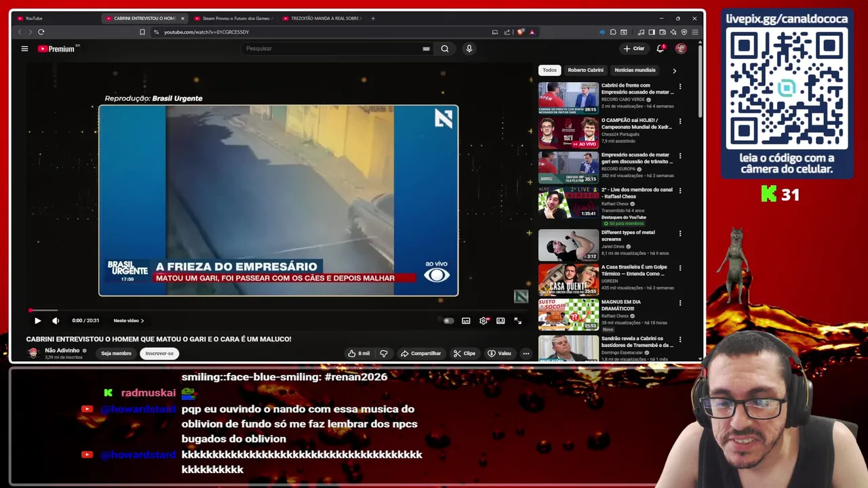Open the YouTube hamburger guide menu
This screenshot has height=488, width=868.
[24, 49]
